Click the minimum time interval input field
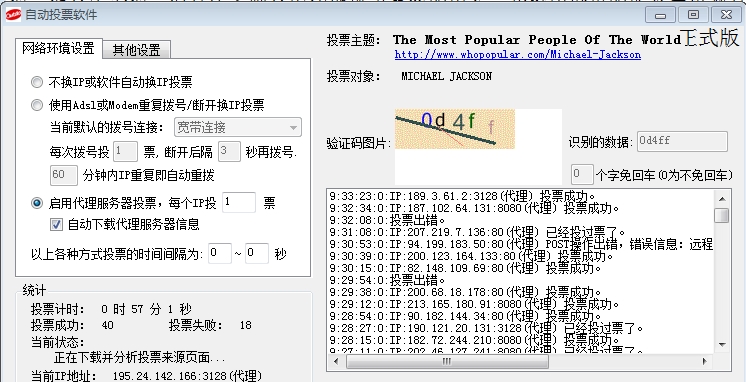Image resolution: width=746 pixels, height=382 pixels. pos(220,254)
